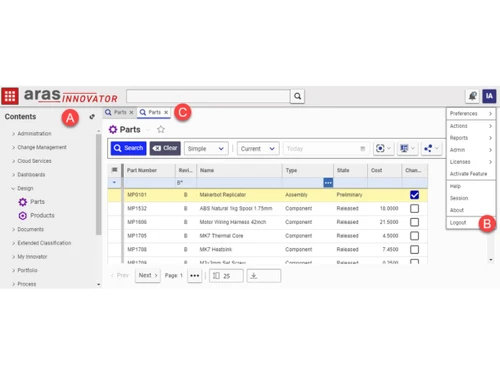Viewport: 500px width, 375px height.
Task: Check the MP1708 Changes checkbox
Action: click(x=414, y=250)
